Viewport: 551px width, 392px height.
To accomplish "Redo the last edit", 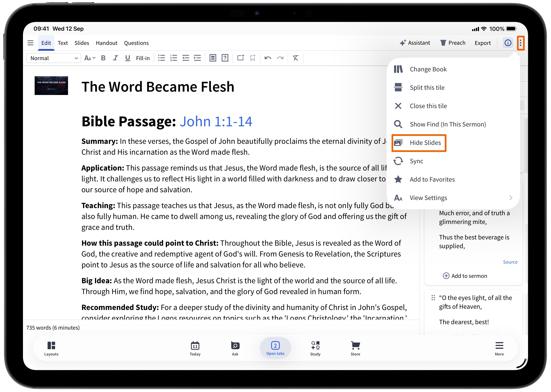I will pos(280,58).
